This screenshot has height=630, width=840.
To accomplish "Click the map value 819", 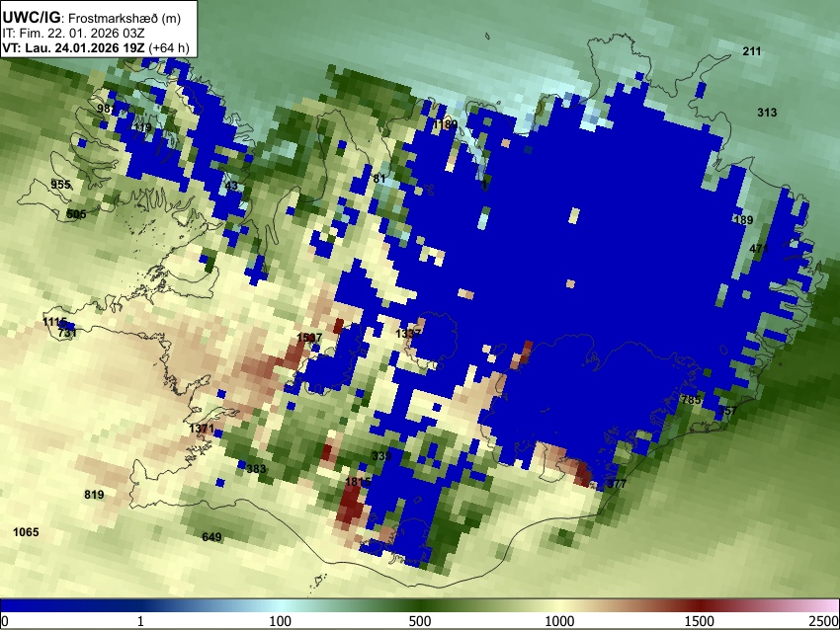I will point(94,495).
